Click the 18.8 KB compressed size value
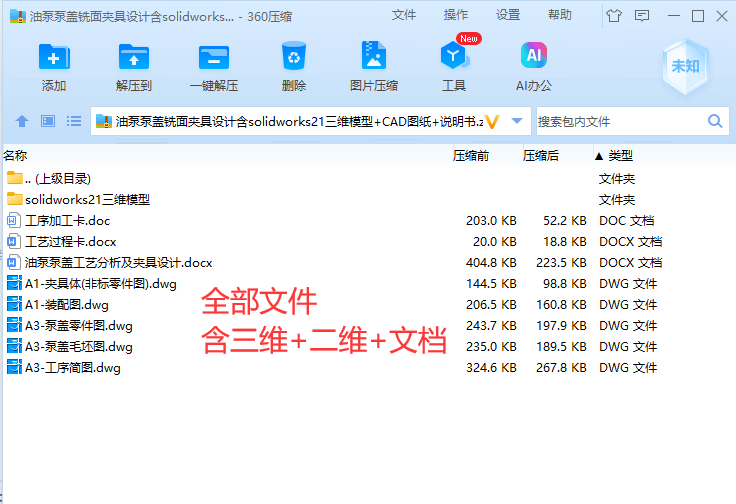The height and width of the screenshot is (504, 736). [565, 242]
